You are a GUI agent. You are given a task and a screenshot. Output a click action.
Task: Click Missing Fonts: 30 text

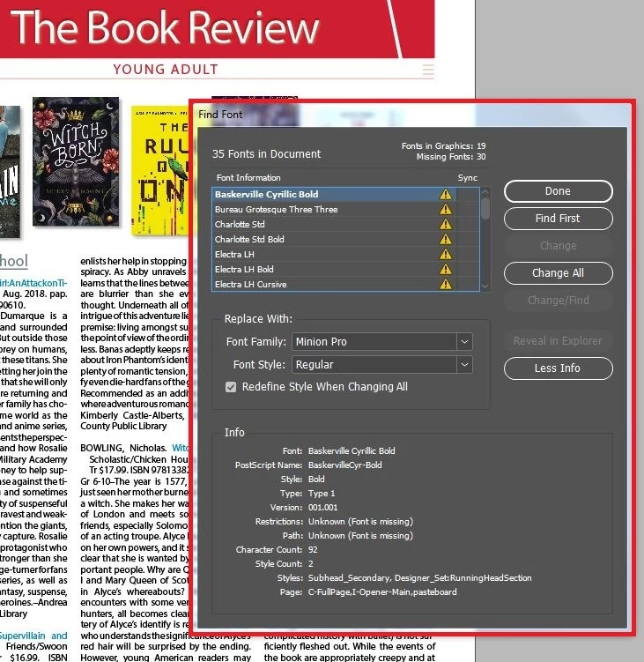(451, 157)
